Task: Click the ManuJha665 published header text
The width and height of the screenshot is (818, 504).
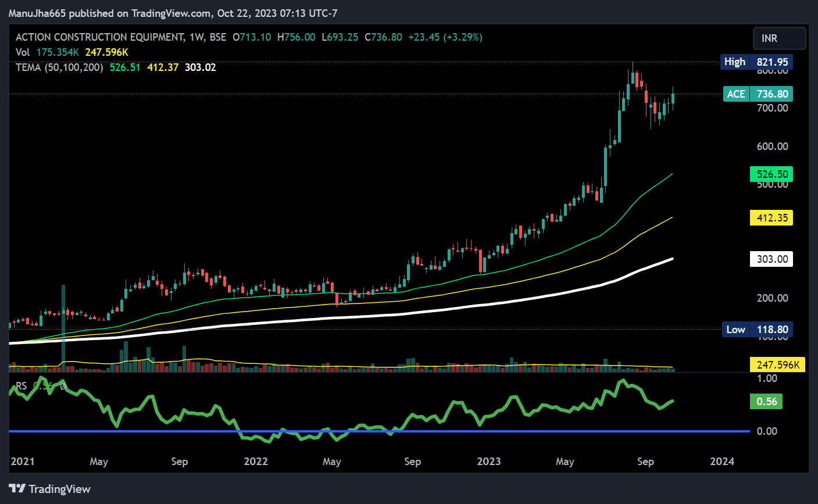Action: 173,13
